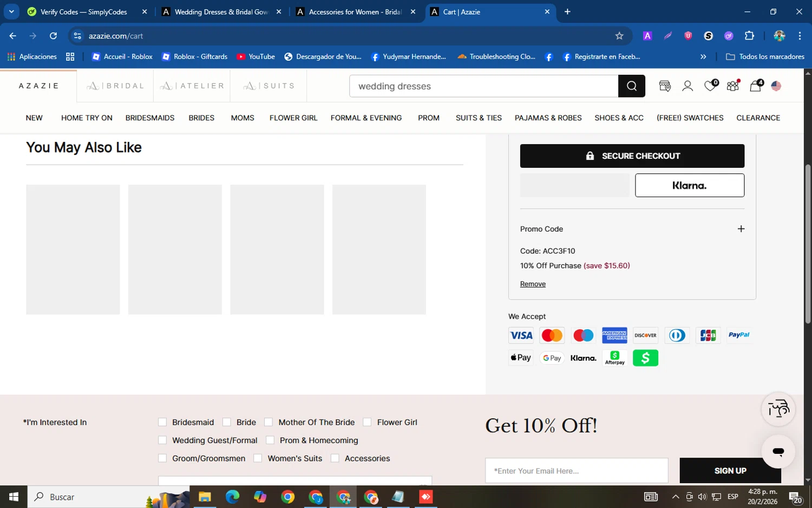Open the Azazie ATELIER site tab

(192, 86)
